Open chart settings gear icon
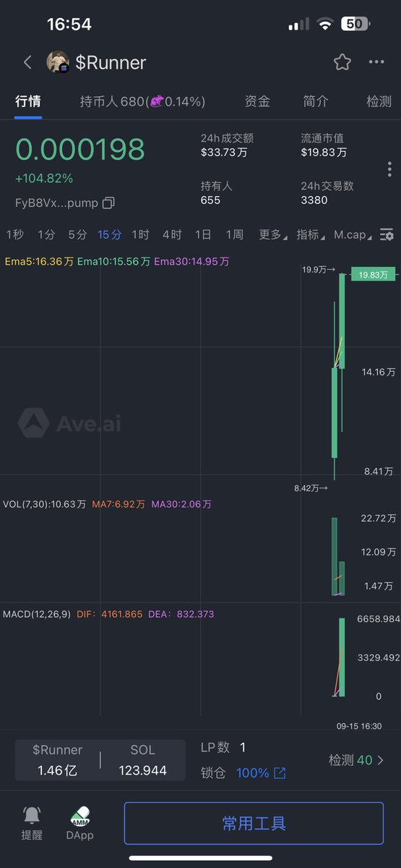Image resolution: width=401 pixels, height=868 pixels. (x=387, y=234)
